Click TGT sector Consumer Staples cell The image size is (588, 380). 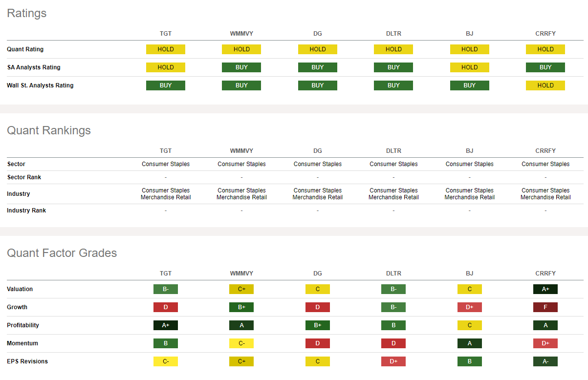[166, 164]
